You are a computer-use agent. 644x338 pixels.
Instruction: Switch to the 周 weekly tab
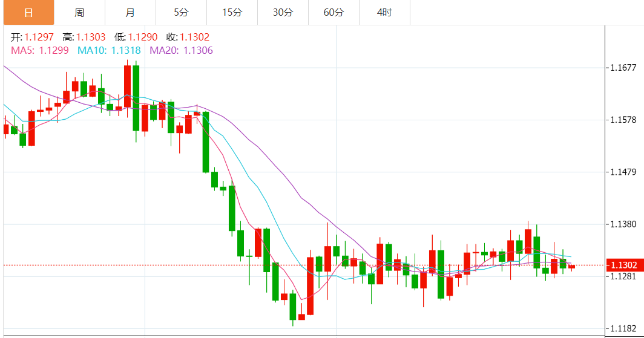79,12
